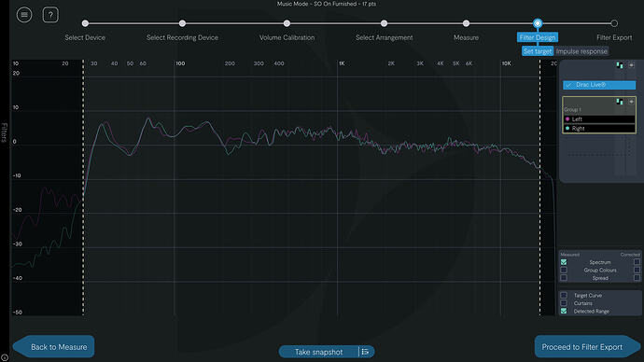Go to the Select Device step

pyautogui.click(x=85, y=37)
